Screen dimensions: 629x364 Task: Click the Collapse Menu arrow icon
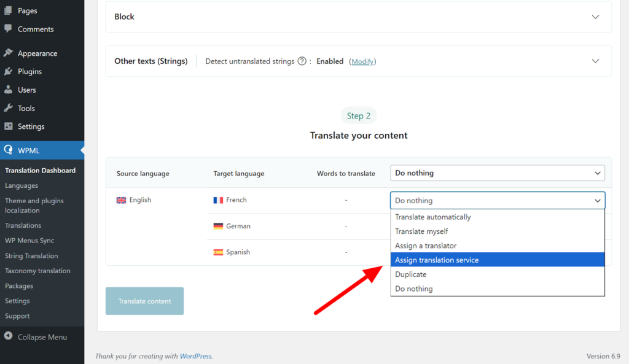pos(8,336)
